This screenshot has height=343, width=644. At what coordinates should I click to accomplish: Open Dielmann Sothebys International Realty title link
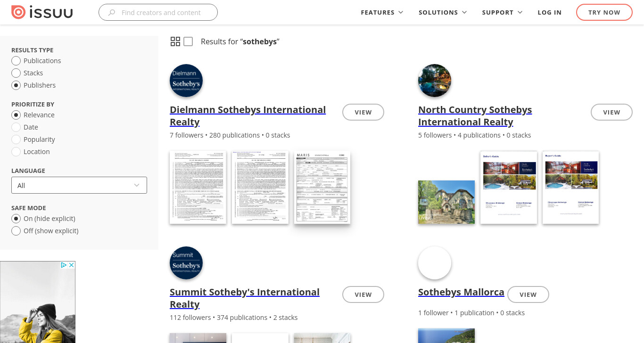pyautogui.click(x=248, y=116)
